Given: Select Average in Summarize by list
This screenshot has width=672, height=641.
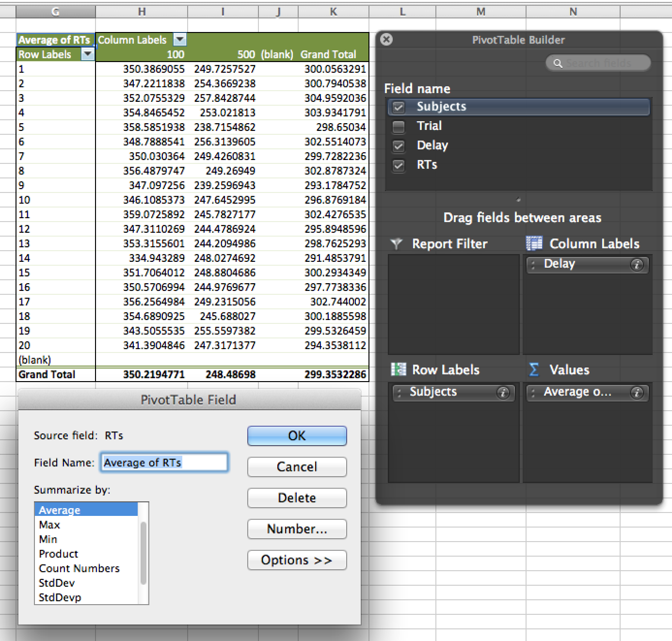Looking at the screenshot, I should pos(86,510).
